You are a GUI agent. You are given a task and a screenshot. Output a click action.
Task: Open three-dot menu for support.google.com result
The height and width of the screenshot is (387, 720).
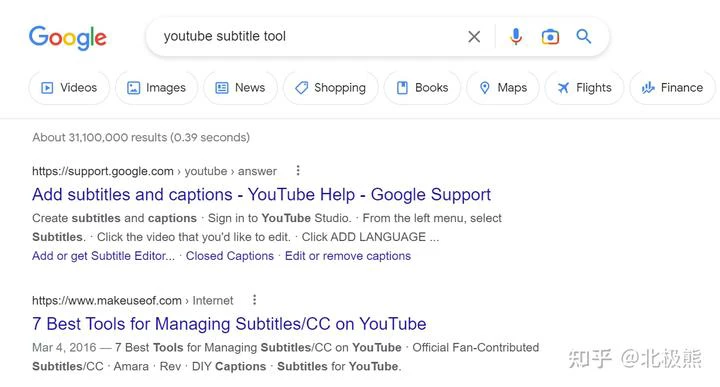pos(298,171)
